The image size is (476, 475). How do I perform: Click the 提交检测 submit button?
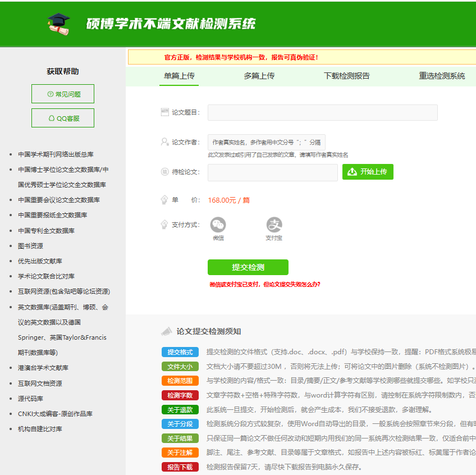[x=248, y=267]
